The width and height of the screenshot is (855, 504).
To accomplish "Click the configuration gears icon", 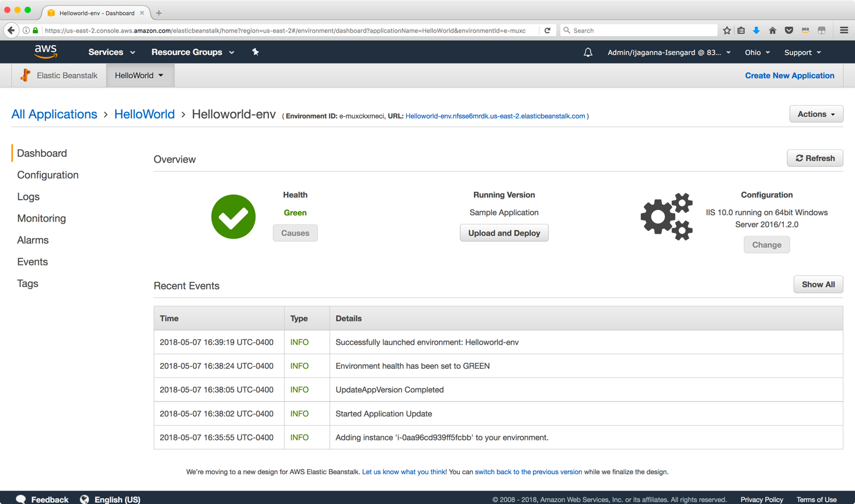I will [x=666, y=216].
